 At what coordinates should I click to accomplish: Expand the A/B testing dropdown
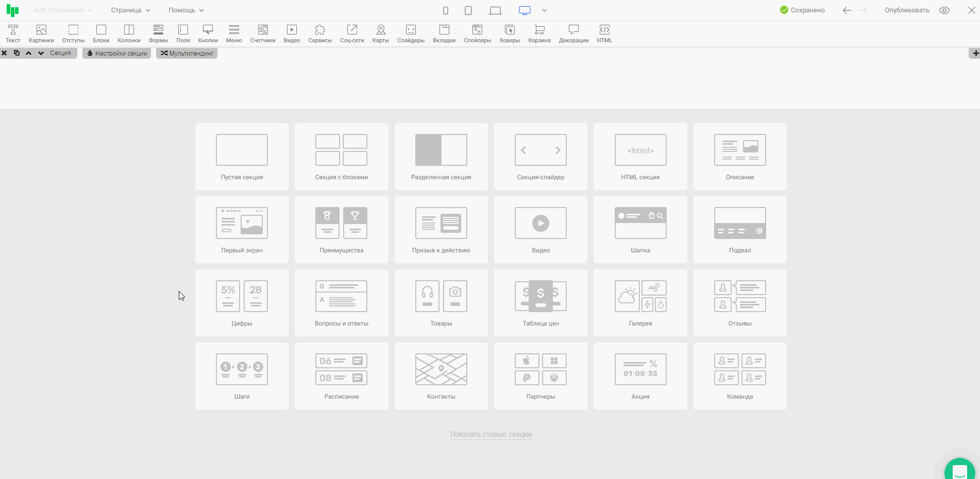(x=63, y=10)
